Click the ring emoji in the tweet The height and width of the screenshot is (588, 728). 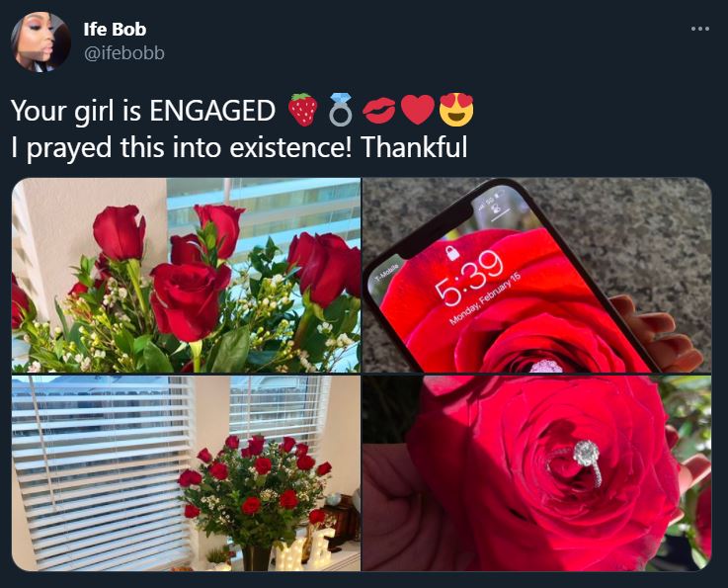341,110
